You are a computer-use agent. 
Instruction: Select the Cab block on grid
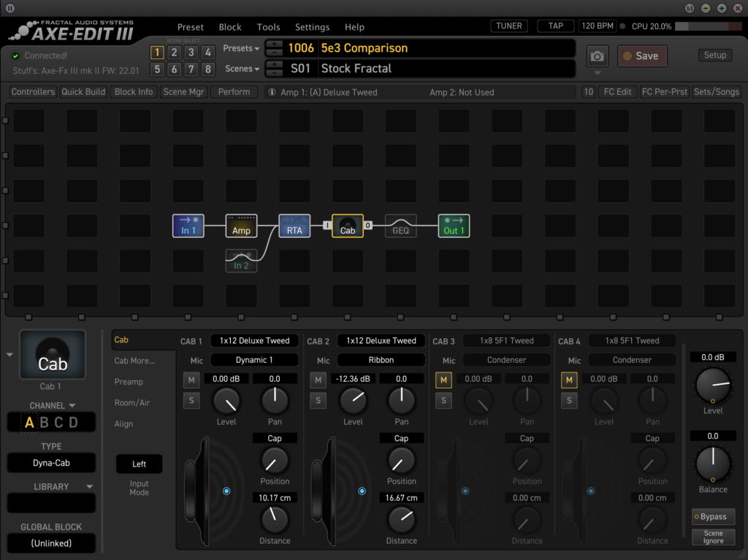[347, 226]
